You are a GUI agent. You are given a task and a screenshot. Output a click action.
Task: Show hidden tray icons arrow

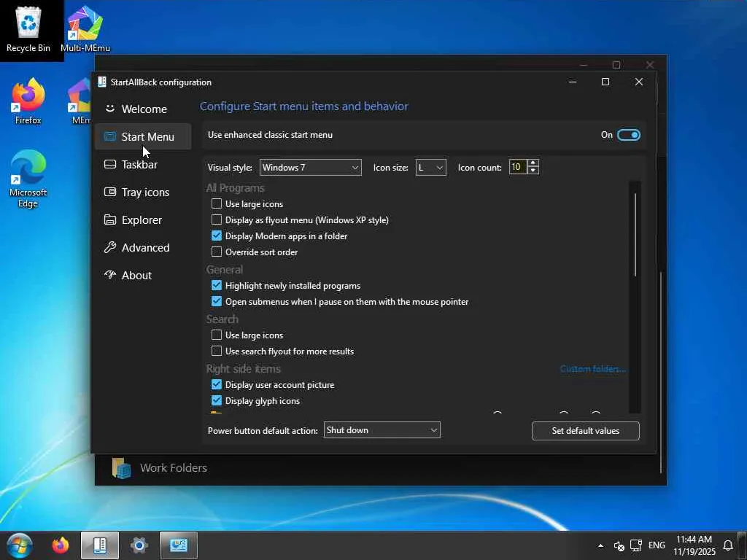click(601, 545)
